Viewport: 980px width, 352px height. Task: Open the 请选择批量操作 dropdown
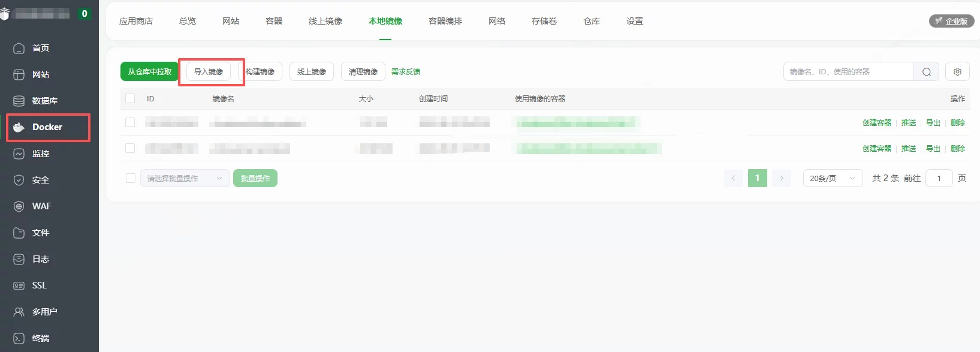[x=185, y=178]
